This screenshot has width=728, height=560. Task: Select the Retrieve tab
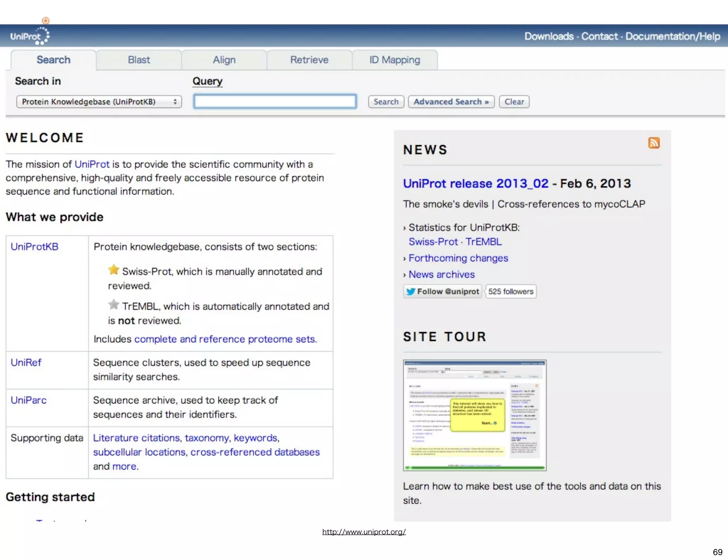309,60
